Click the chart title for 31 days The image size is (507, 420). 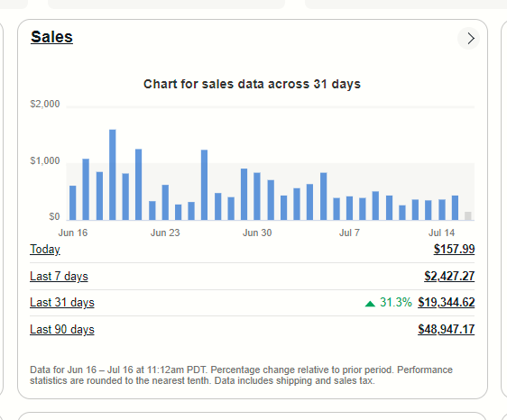point(252,84)
